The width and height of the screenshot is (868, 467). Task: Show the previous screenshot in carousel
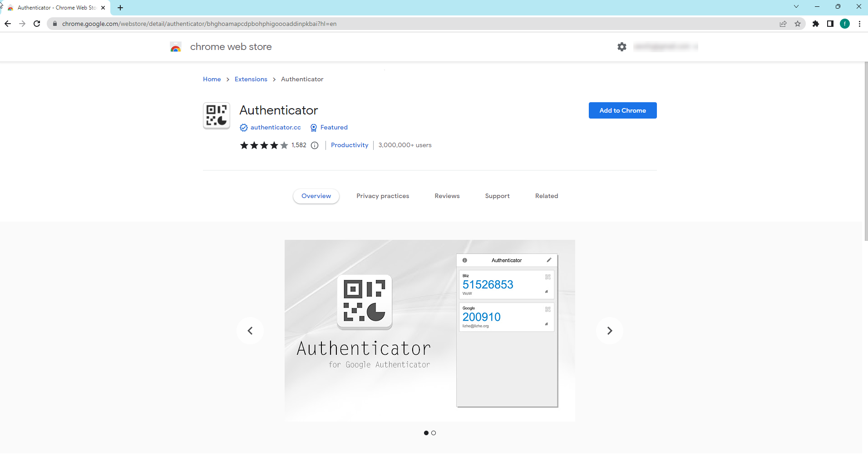click(250, 331)
